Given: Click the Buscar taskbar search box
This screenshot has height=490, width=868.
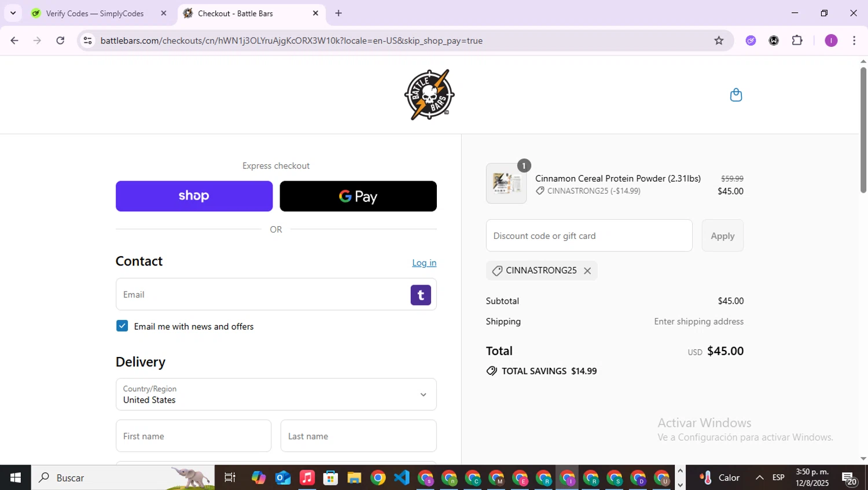Looking at the screenshot, I should 123,477.
